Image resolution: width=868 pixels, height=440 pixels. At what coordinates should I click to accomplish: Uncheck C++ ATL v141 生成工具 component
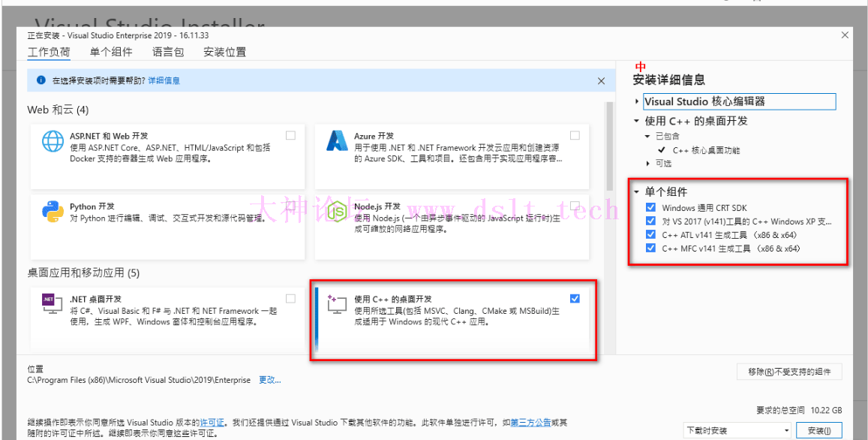[x=650, y=235]
